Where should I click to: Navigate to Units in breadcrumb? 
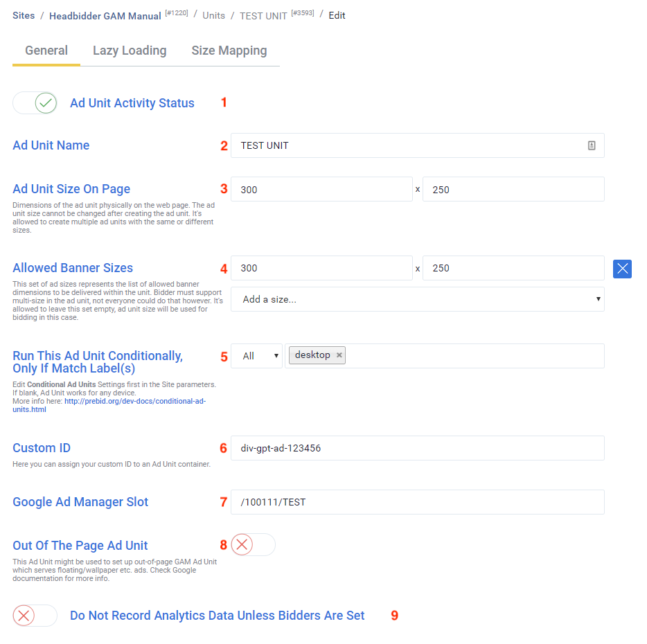pos(213,15)
